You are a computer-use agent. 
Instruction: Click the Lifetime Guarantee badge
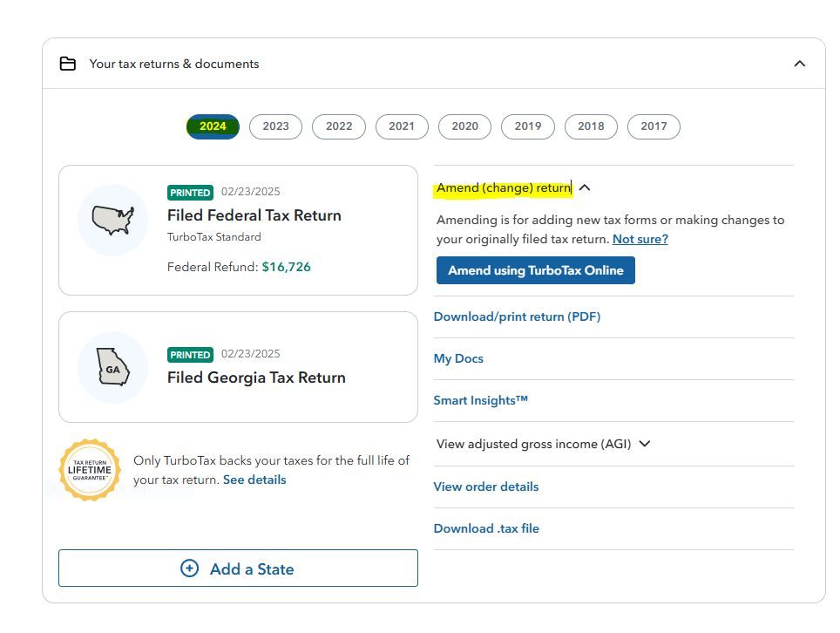(90, 470)
